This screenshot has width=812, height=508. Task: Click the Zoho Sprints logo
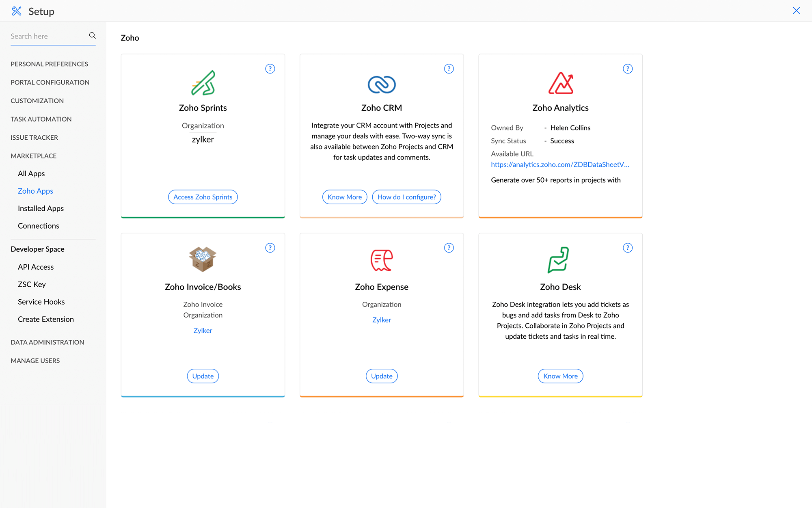[203, 83]
